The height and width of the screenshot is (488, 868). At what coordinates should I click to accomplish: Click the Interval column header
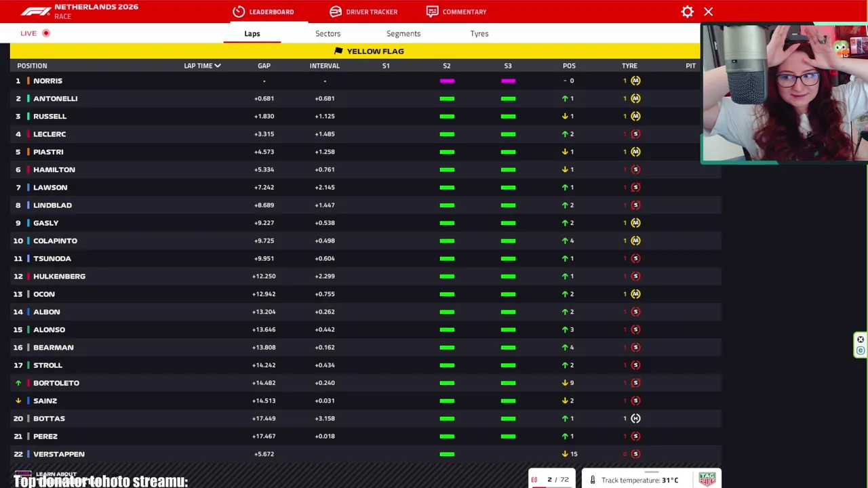325,66
